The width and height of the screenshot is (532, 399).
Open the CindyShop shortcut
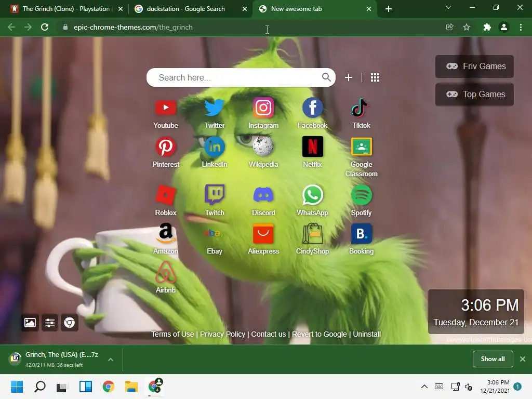[312, 233]
